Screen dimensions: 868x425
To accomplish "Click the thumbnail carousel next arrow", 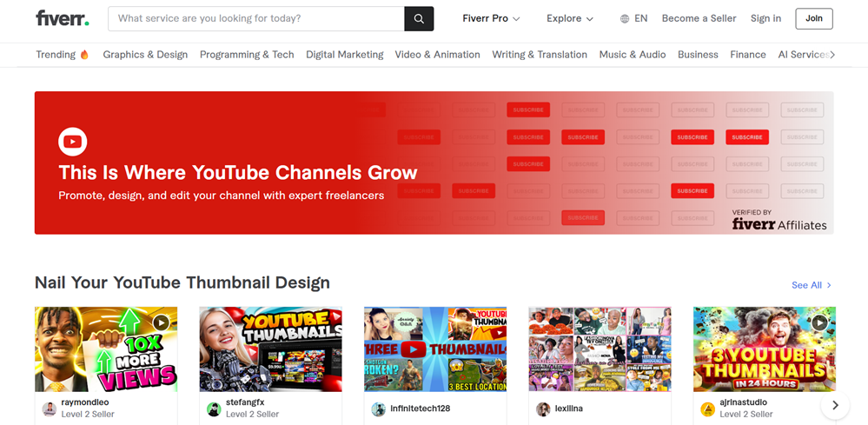I will click(835, 406).
